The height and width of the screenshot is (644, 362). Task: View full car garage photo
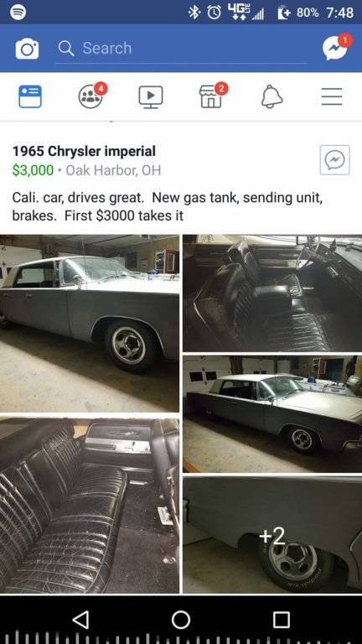click(272, 414)
